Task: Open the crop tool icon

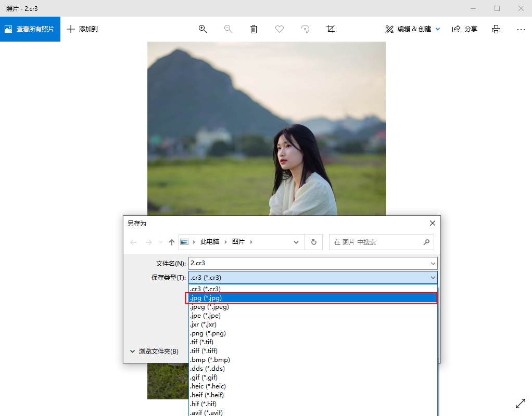Action: pyautogui.click(x=331, y=29)
